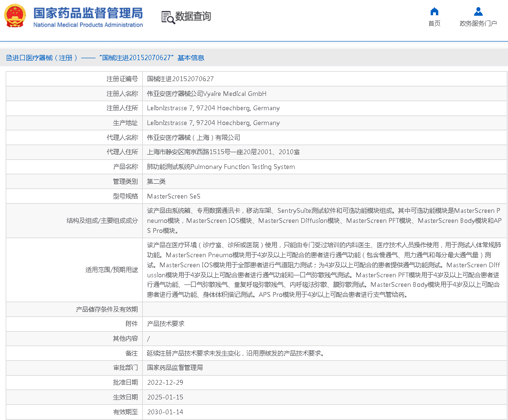Viewport: 508px width, 420px height.
Task: Select registration number value in 注册证编号 row
Action: point(180,79)
